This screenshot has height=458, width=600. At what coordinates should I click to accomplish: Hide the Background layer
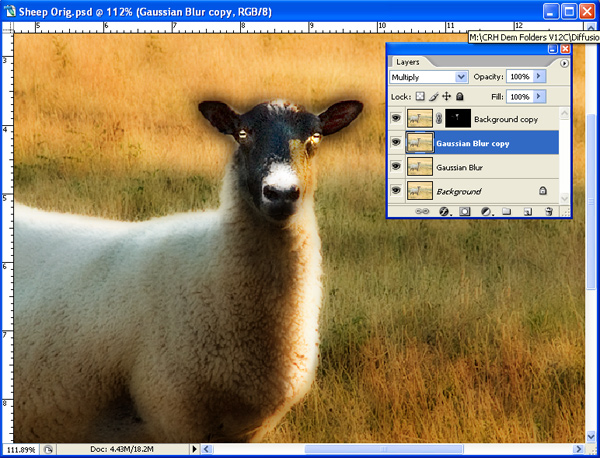click(396, 190)
